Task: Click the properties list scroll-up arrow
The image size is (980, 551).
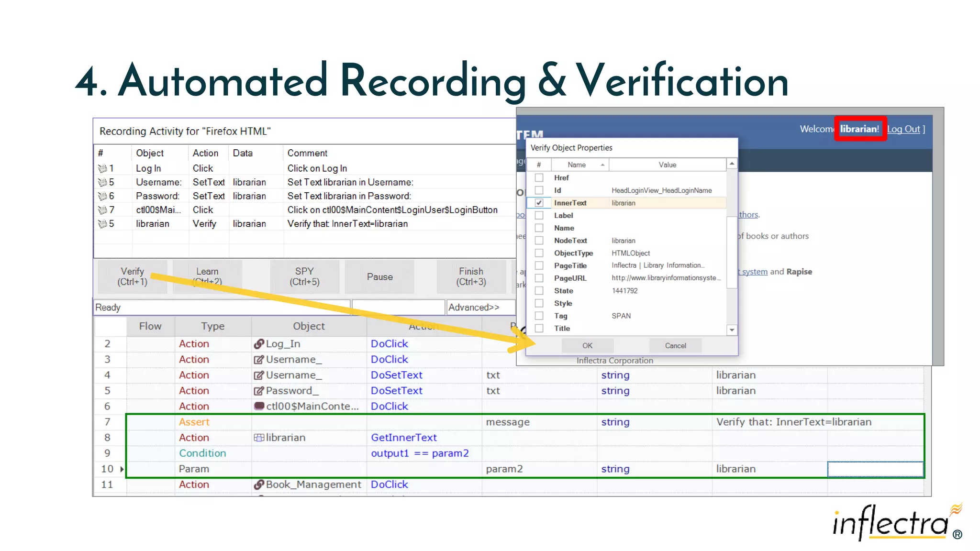Action: point(732,164)
